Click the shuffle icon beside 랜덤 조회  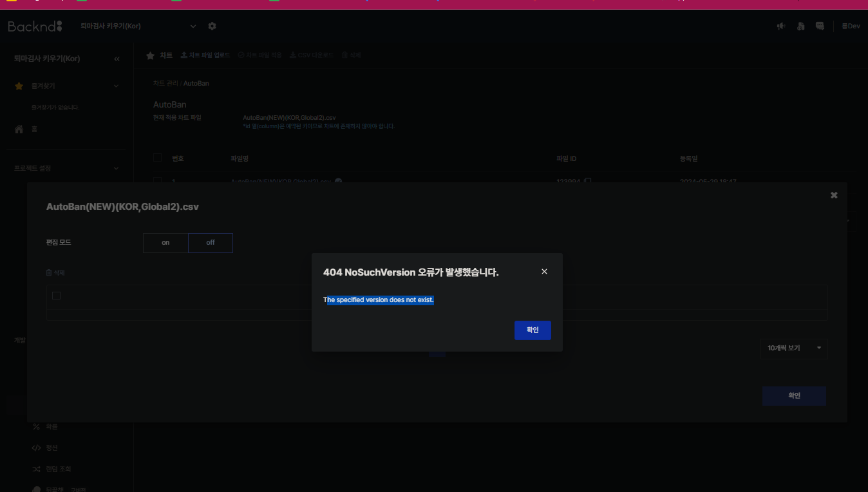pyautogui.click(x=36, y=469)
